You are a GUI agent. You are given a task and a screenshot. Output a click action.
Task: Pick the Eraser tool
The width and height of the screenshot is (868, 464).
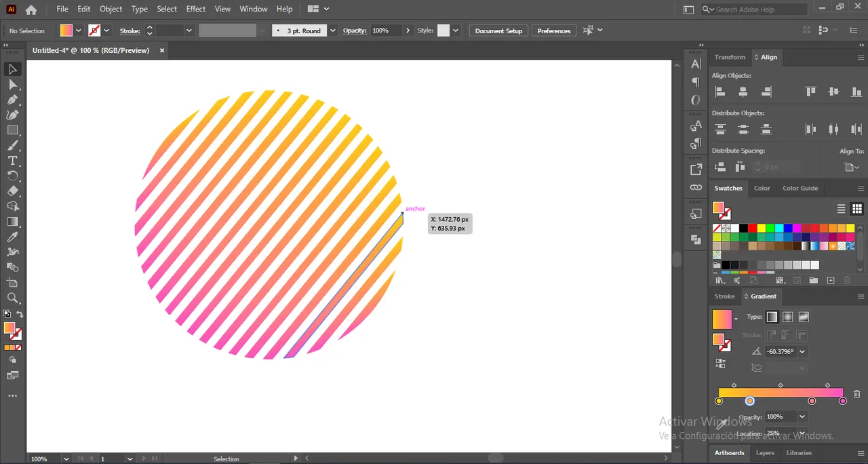[x=12, y=191]
